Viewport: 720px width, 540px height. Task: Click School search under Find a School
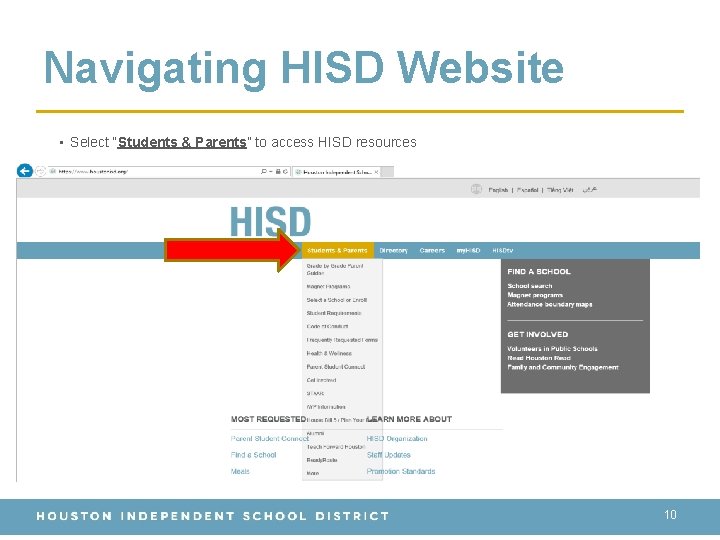(530, 286)
